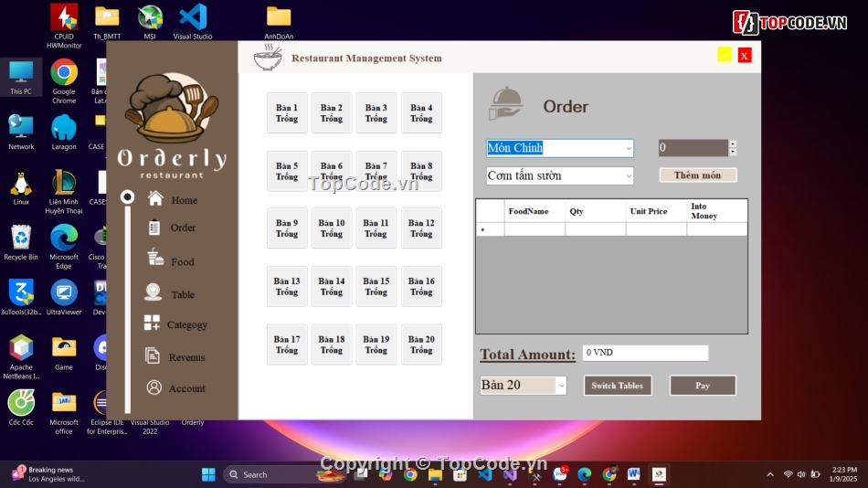Select the Revenue menu label

pyautogui.click(x=186, y=357)
